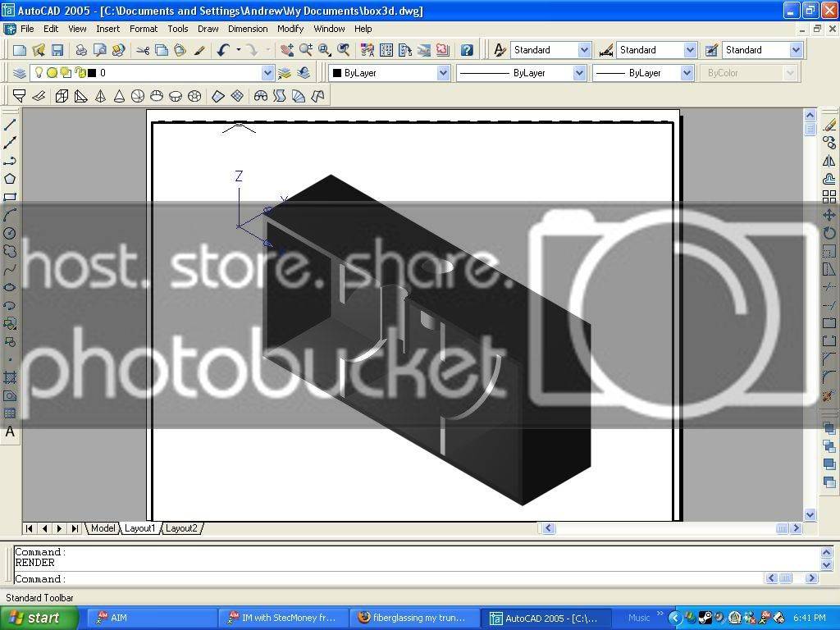Screen dimensions: 840x630
Task: Select the Multiline Text tool
Action: 10,431
